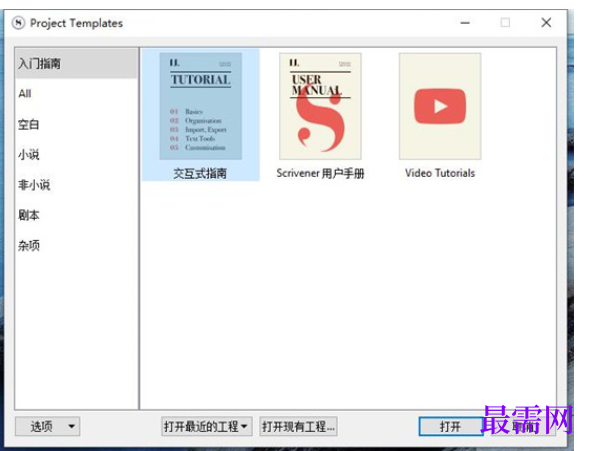Select the 入门指南 category
592x451 pixels.
click(76, 63)
